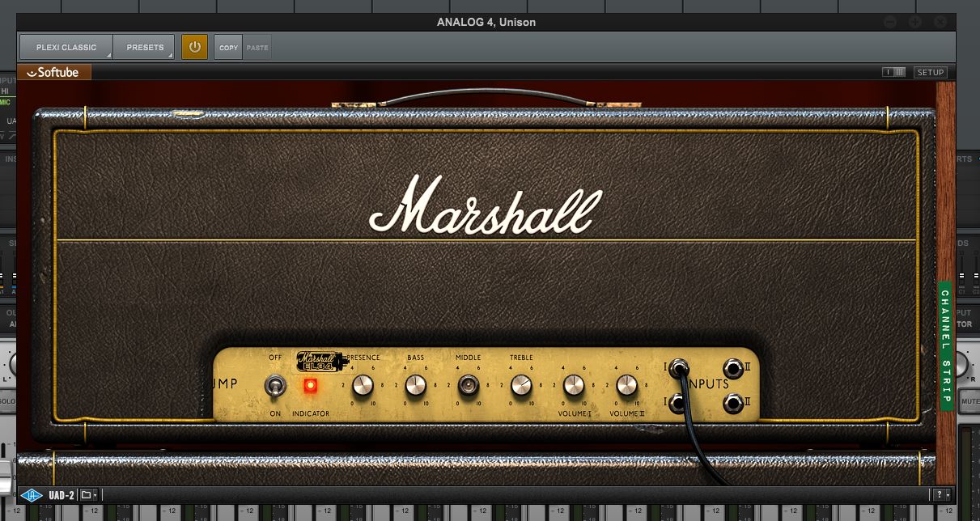This screenshot has height=521, width=980.
Task: Select the top input I jack with cable
Action: pyautogui.click(x=679, y=369)
